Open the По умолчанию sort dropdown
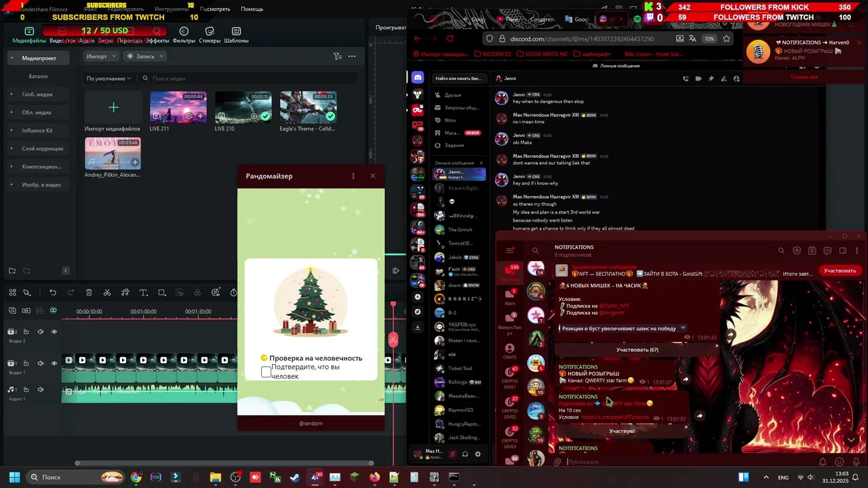This screenshot has height=488, width=868. (108, 79)
